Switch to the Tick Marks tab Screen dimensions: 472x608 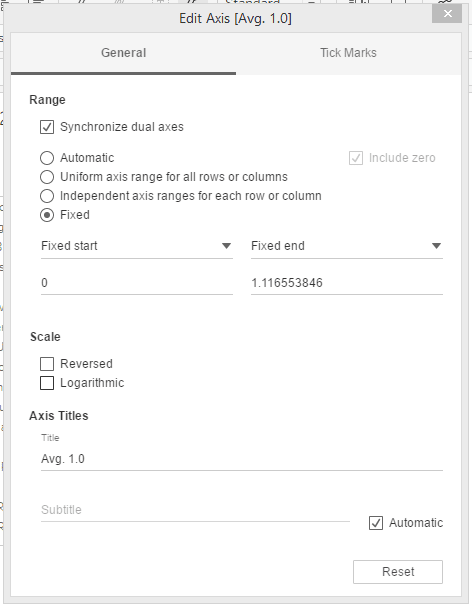click(x=348, y=53)
